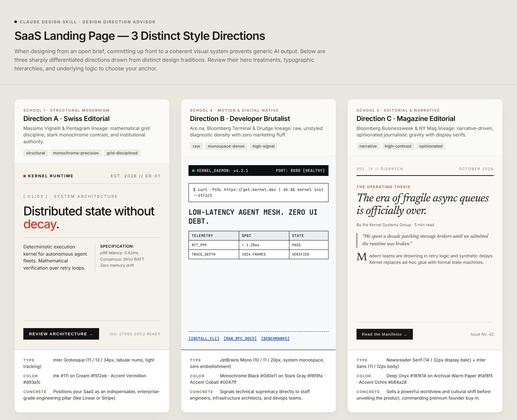Click the 'THE OPERATING THESIS' kicker
This screenshot has height=420, width=517.
coord(383,187)
